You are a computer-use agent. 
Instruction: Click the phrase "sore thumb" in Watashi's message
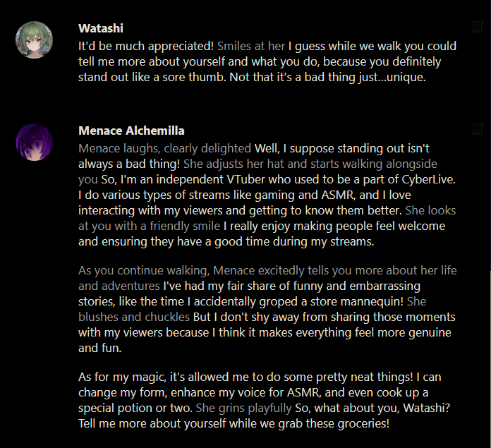pyautogui.click(x=194, y=78)
